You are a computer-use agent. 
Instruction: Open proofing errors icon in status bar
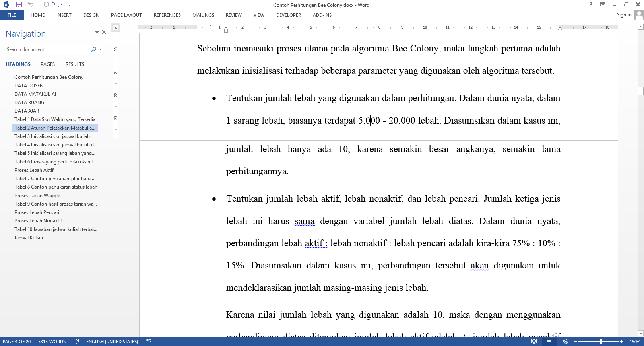76,342
